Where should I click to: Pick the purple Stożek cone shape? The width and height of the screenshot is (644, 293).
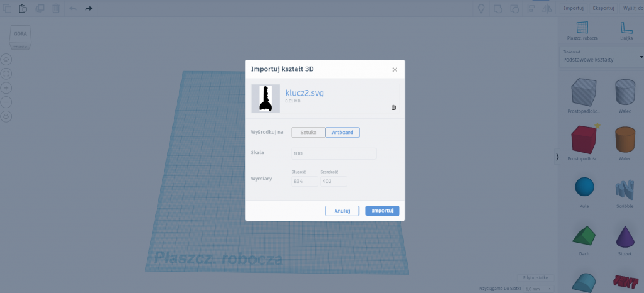click(625, 238)
